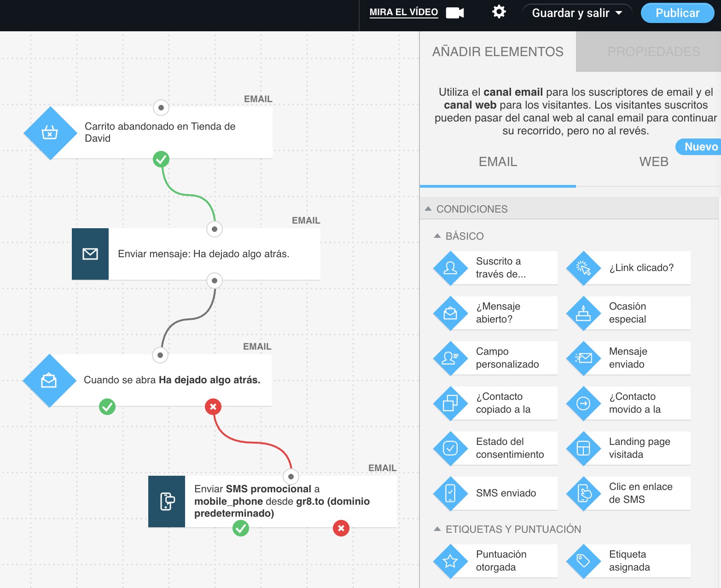Switch to the WEB channel tab

pos(653,161)
